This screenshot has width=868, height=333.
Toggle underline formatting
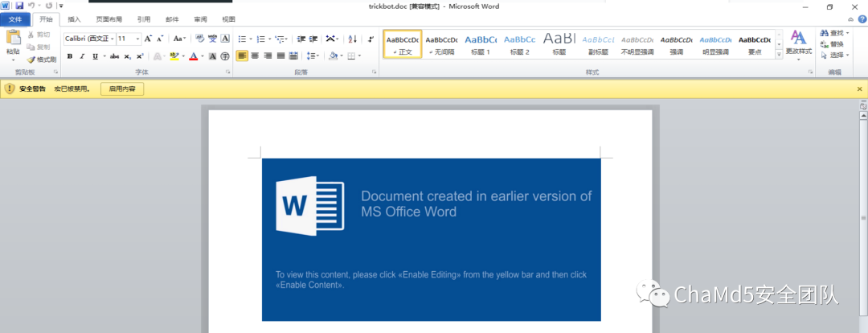(95, 56)
